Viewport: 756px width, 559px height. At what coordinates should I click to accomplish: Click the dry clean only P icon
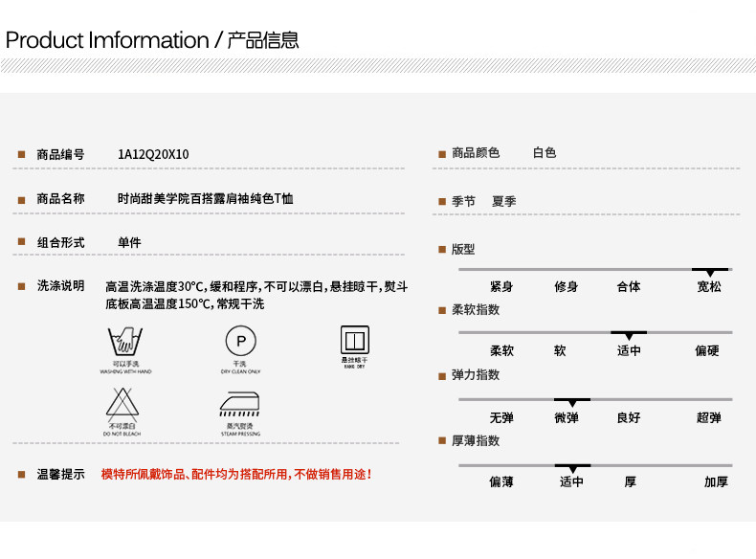point(240,341)
